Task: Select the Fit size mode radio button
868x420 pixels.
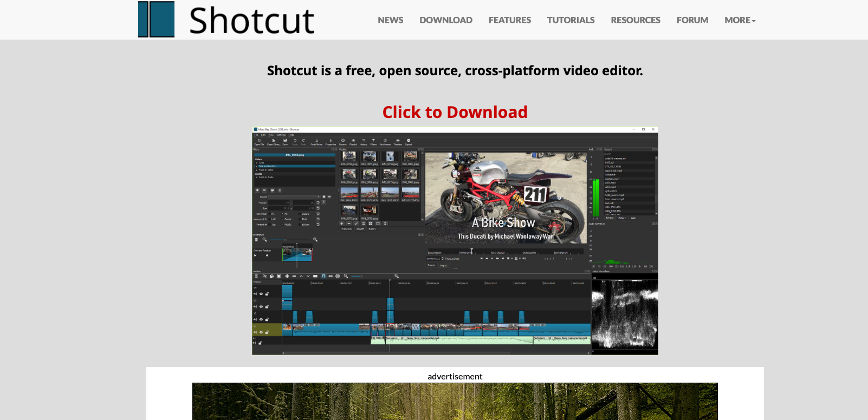Action: click(269, 214)
